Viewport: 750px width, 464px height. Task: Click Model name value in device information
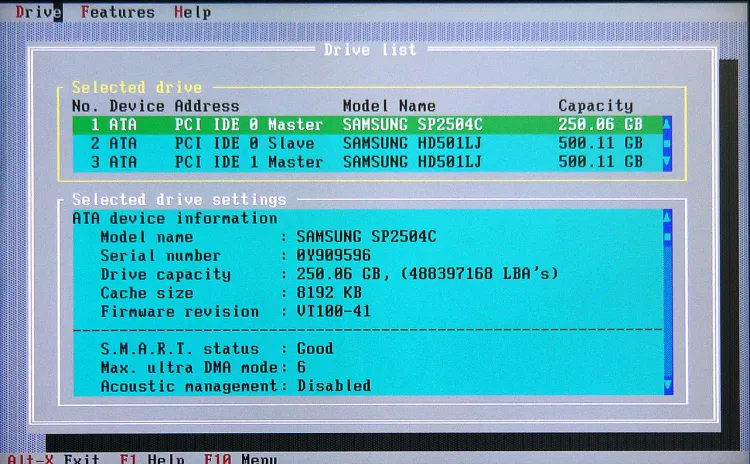[x=366, y=236]
